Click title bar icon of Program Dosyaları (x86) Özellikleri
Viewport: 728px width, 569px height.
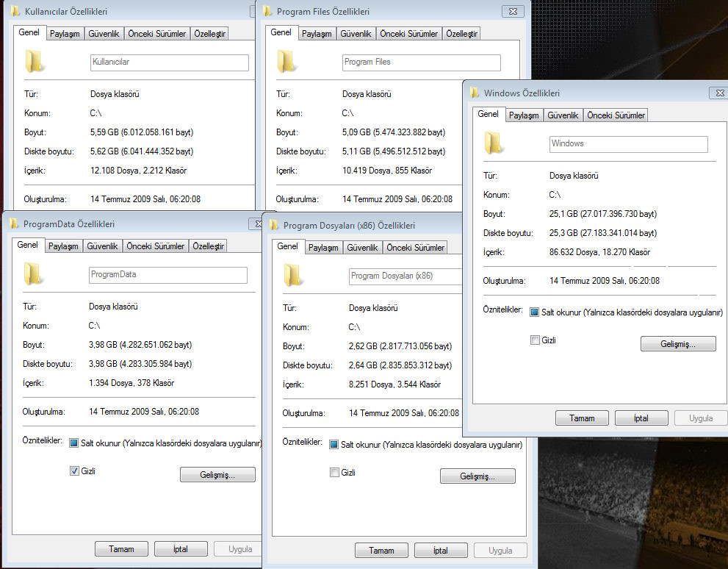274,225
